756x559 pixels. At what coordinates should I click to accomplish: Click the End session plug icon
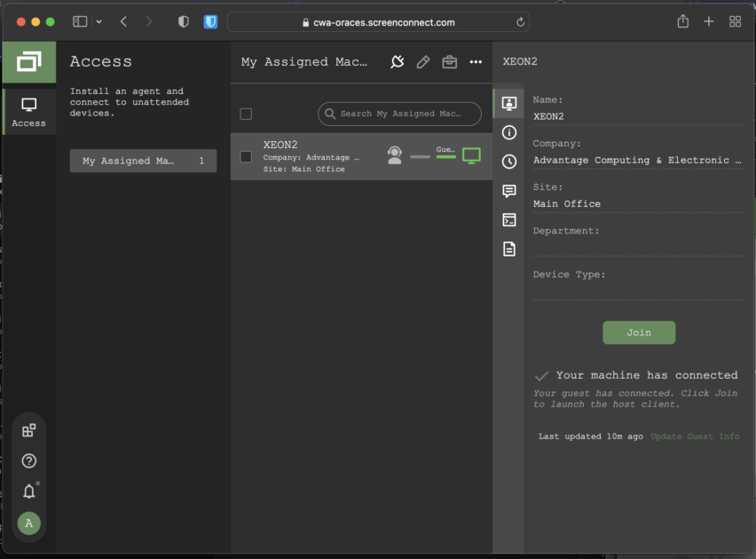pos(398,62)
